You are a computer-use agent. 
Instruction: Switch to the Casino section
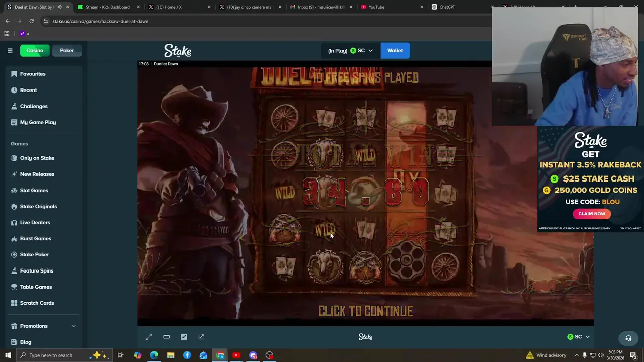pos(35,50)
